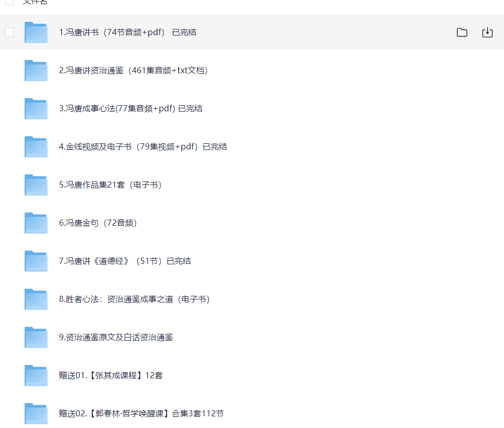Click folder icon of 5.冯唐作品集21套 row
Viewport: 504px width, 428px height.
click(x=36, y=185)
